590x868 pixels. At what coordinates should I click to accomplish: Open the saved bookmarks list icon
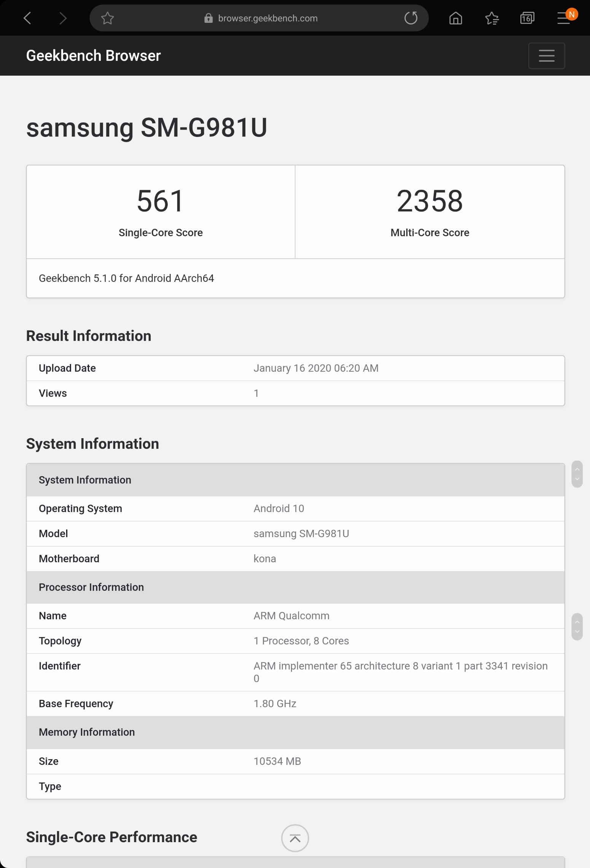[x=491, y=18]
